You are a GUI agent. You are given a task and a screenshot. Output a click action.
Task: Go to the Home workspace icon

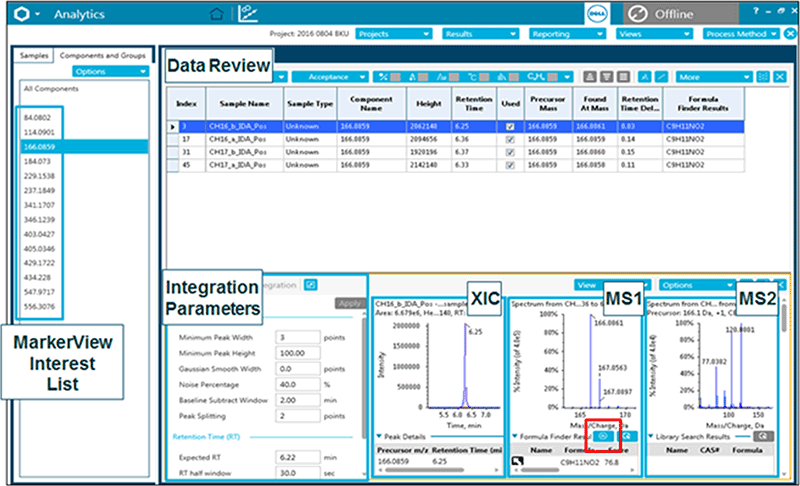pyautogui.click(x=216, y=14)
